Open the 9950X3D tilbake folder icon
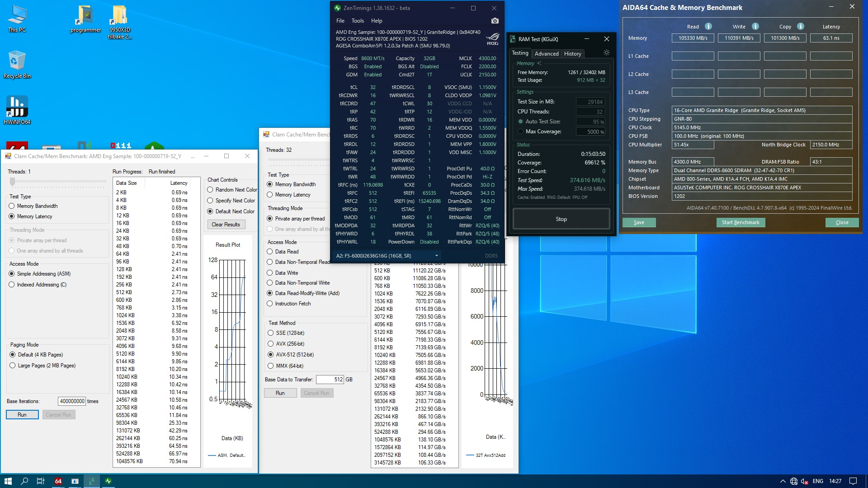This screenshot has height=488, width=868. tap(119, 22)
